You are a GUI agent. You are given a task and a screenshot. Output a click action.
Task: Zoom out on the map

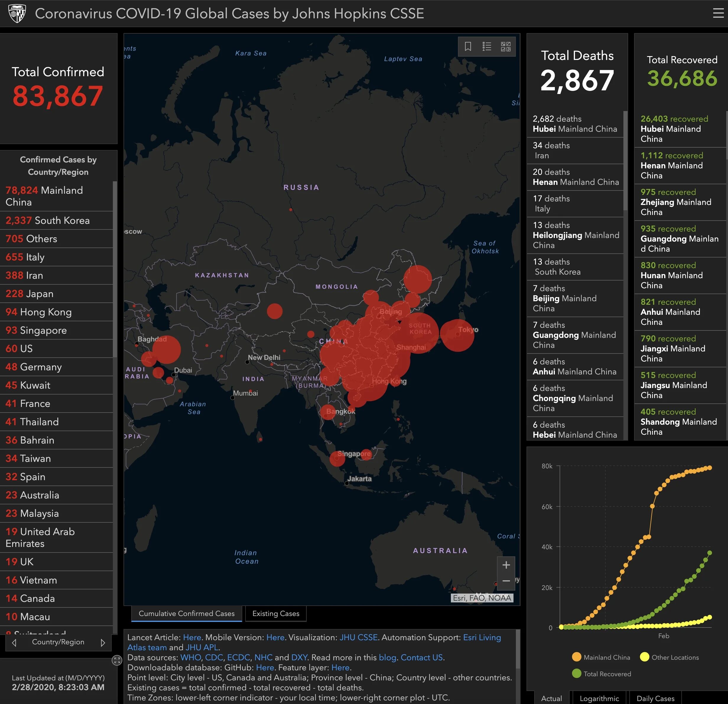(x=506, y=581)
